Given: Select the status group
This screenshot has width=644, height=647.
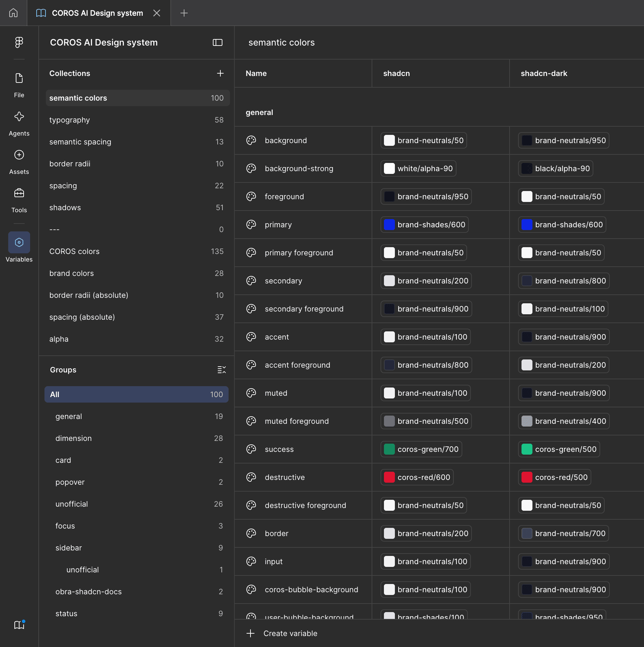Looking at the screenshot, I should [x=137, y=613].
